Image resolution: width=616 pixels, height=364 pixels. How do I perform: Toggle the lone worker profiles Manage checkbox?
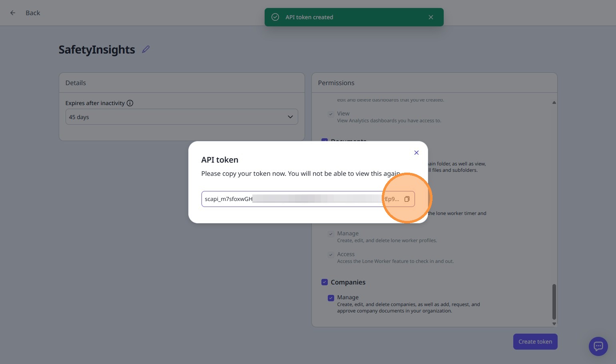click(x=331, y=234)
